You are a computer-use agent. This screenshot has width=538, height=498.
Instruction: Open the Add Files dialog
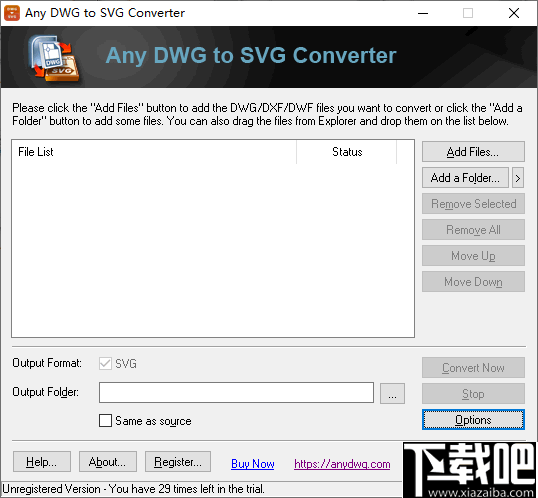point(473,152)
